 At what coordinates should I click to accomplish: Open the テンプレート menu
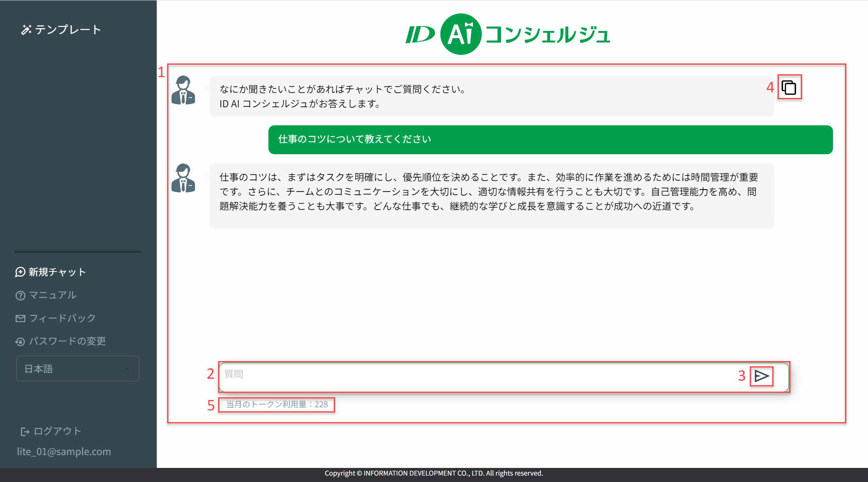[x=61, y=30]
